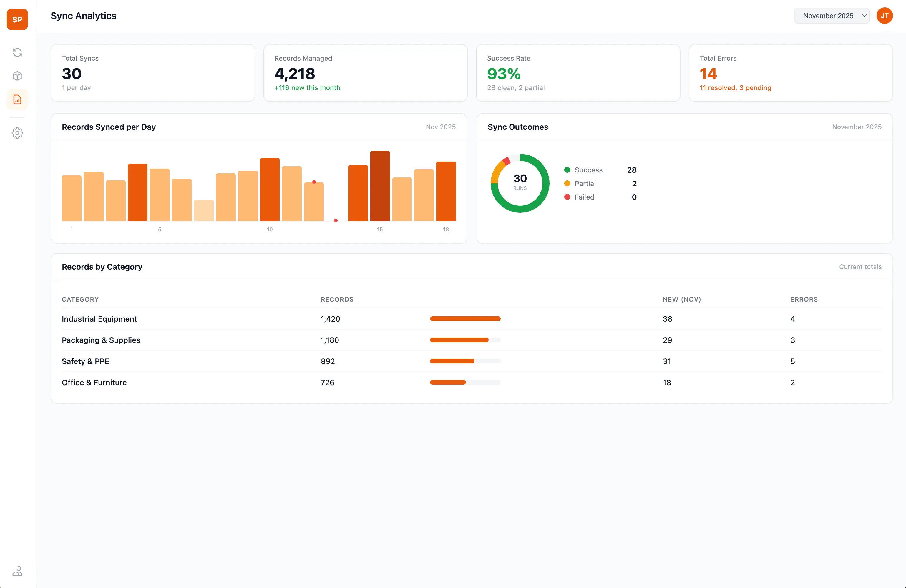Click the Records Synced per Day heading
The height and width of the screenshot is (588, 906).
(109, 127)
